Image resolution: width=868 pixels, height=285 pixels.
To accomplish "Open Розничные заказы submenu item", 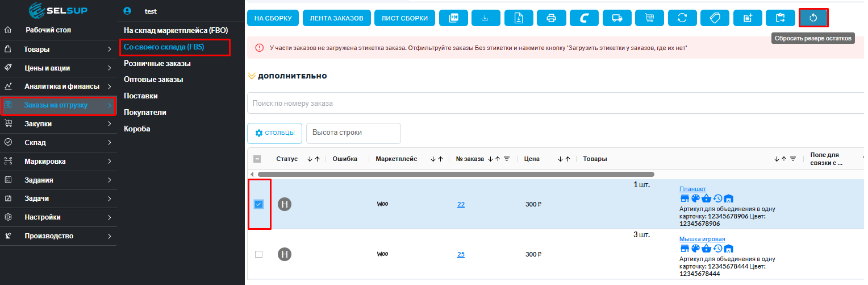I will pyautogui.click(x=157, y=63).
